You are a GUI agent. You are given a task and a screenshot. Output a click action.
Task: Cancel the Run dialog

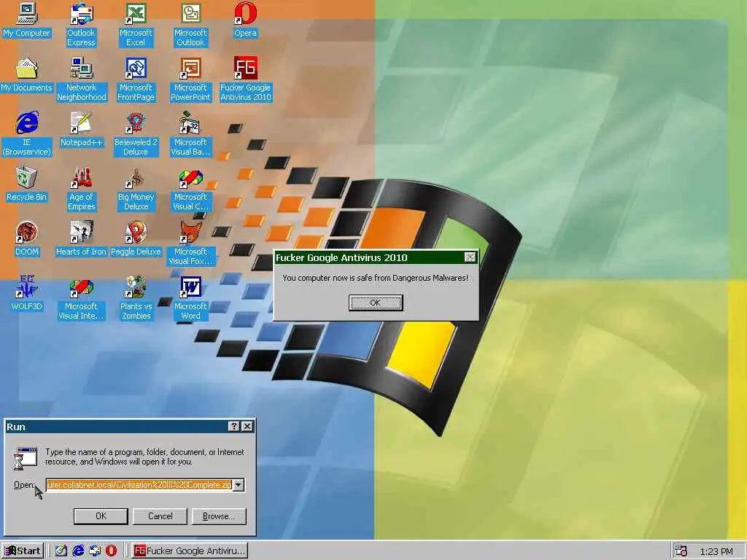click(x=160, y=516)
